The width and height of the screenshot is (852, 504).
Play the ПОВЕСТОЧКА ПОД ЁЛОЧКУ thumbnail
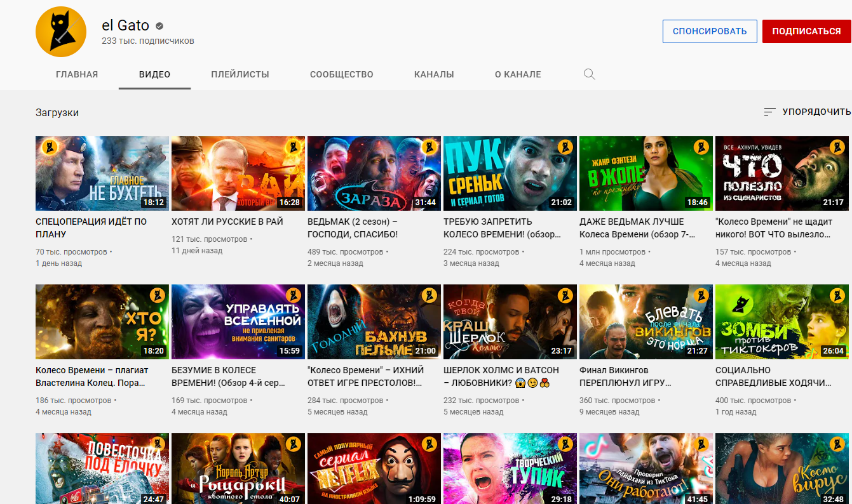102,468
